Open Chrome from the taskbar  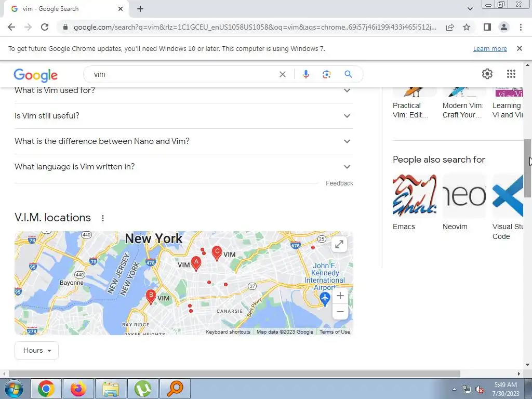[46, 389]
